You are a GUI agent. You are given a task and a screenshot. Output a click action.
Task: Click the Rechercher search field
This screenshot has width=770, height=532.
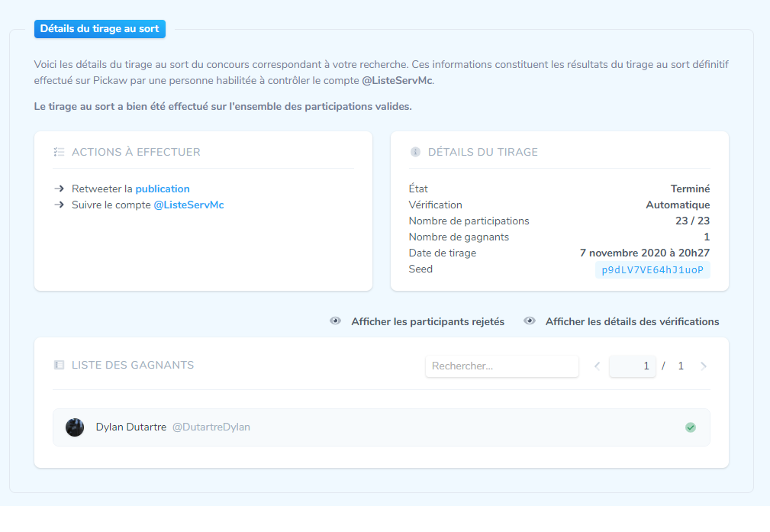pyautogui.click(x=502, y=366)
